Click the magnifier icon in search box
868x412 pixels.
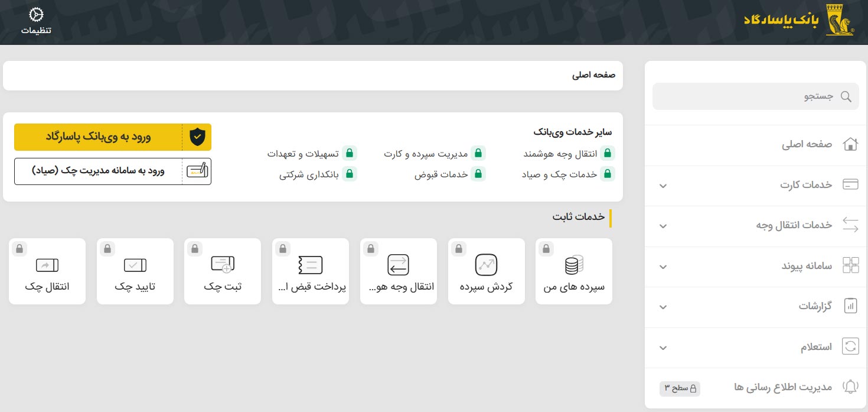coord(846,96)
